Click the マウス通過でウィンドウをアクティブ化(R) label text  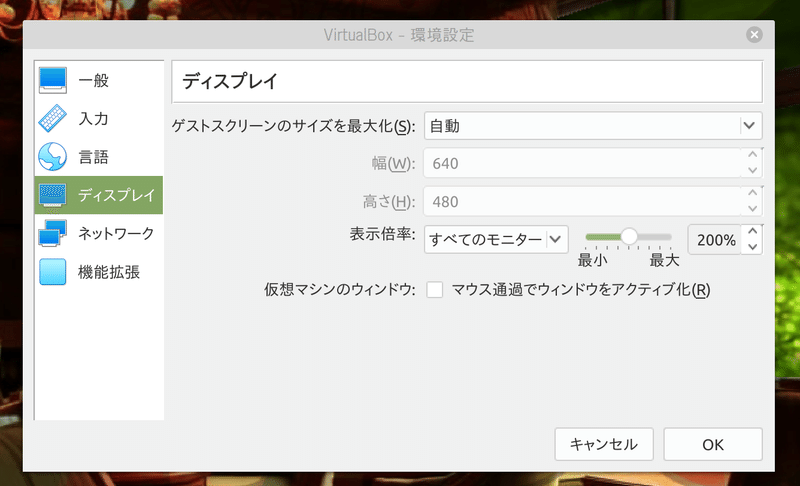point(581,290)
